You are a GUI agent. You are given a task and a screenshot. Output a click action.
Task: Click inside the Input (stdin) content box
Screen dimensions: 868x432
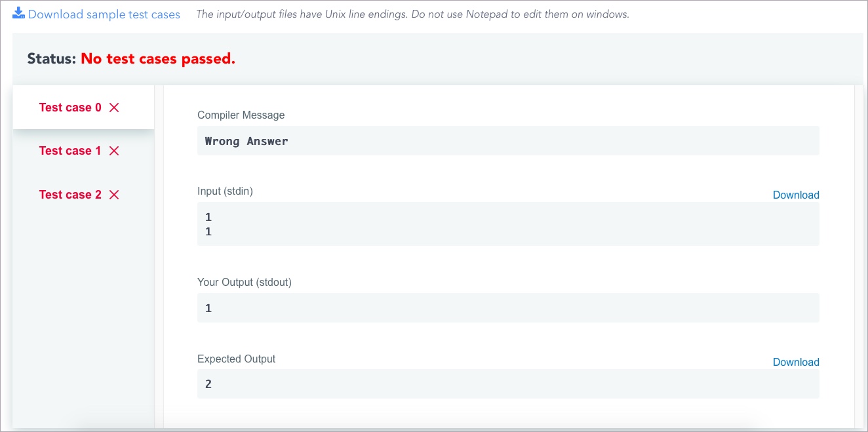coord(507,224)
